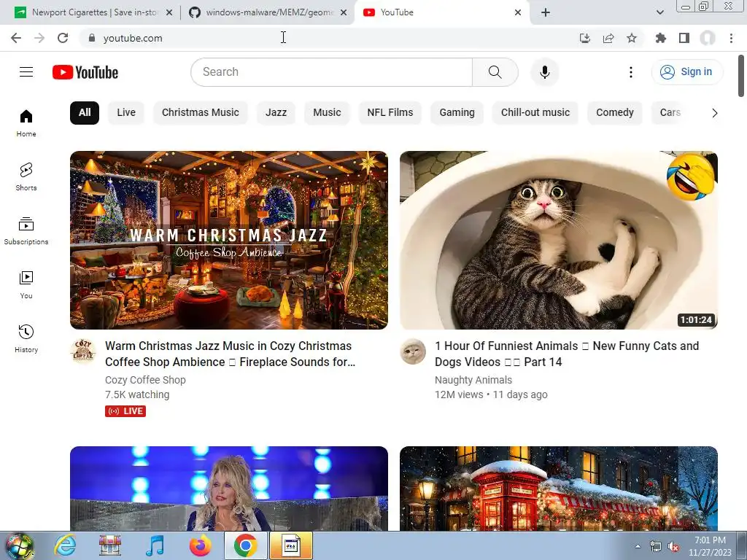
Task: Open Cozy Coffee Shop channel avatar
Action: tap(83, 351)
